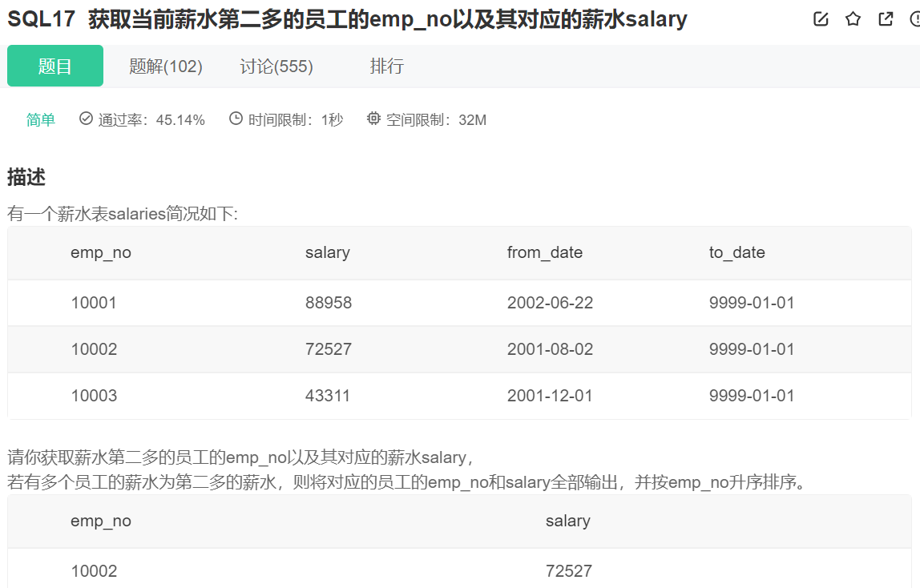Click the 时间限制 clock icon

(236, 119)
